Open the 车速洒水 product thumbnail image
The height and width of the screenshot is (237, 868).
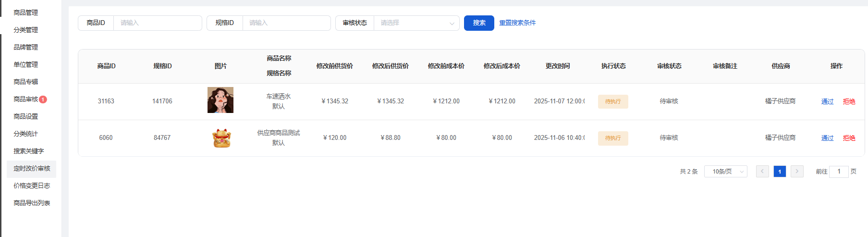pyautogui.click(x=220, y=100)
